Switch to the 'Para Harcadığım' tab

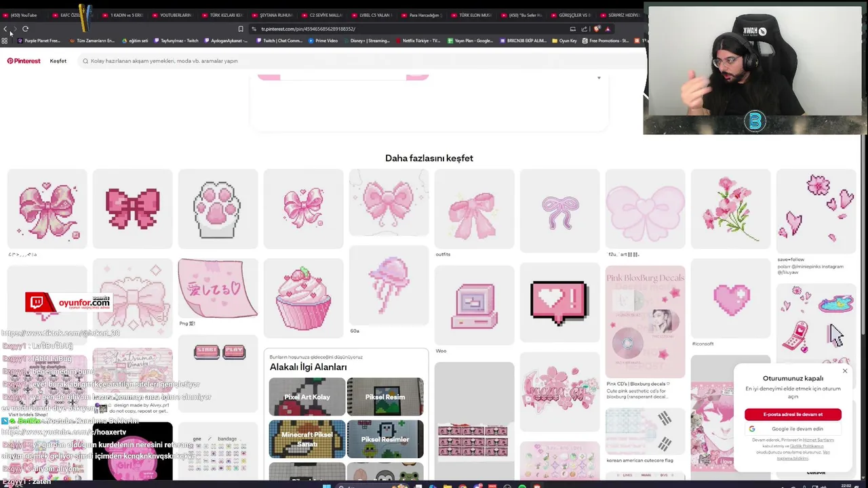[x=422, y=15]
